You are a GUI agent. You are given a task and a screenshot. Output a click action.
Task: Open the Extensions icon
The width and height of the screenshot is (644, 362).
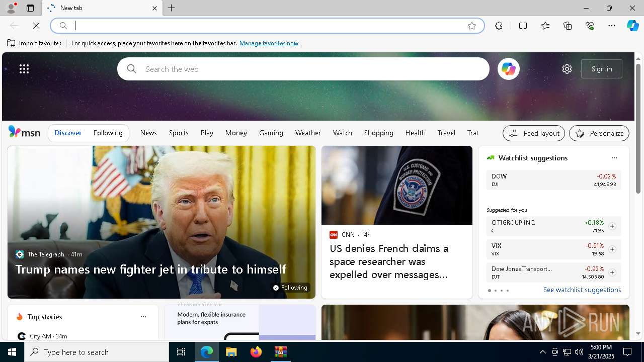pyautogui.click(x=499, y=26)
